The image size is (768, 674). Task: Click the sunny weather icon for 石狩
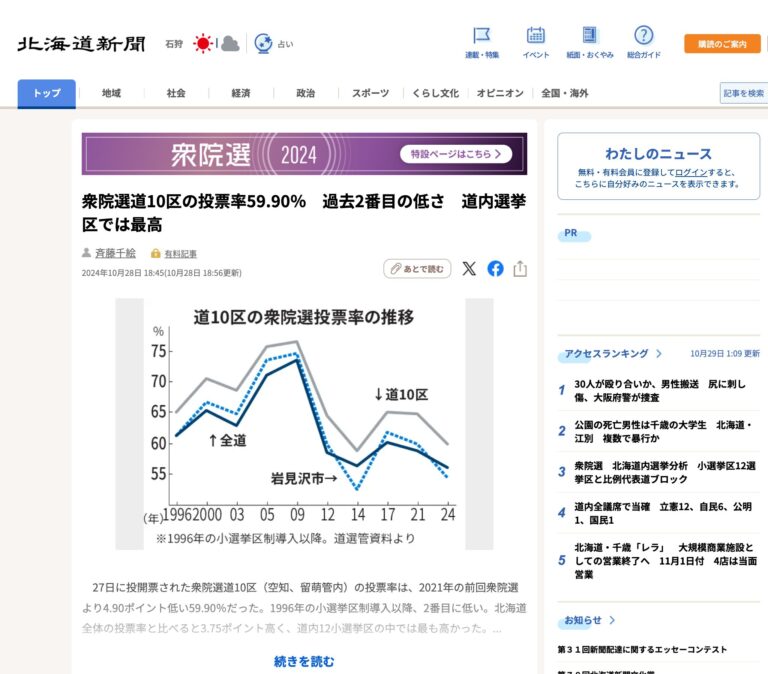(x=203, y=44)
